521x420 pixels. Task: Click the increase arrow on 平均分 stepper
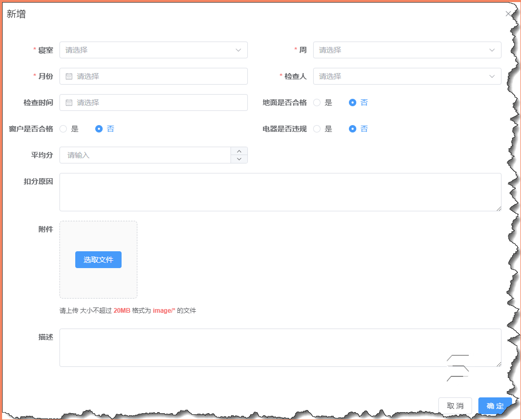[239, 151]
